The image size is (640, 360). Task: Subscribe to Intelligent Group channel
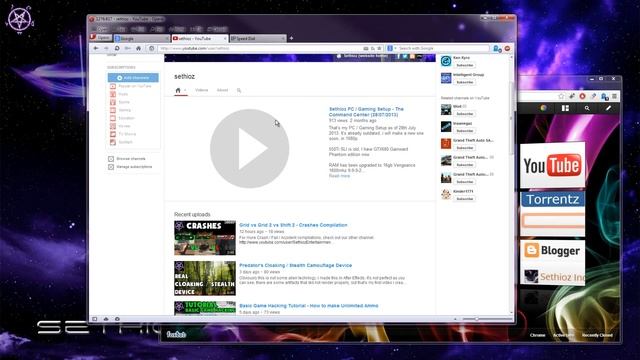[x=464, y=82]
